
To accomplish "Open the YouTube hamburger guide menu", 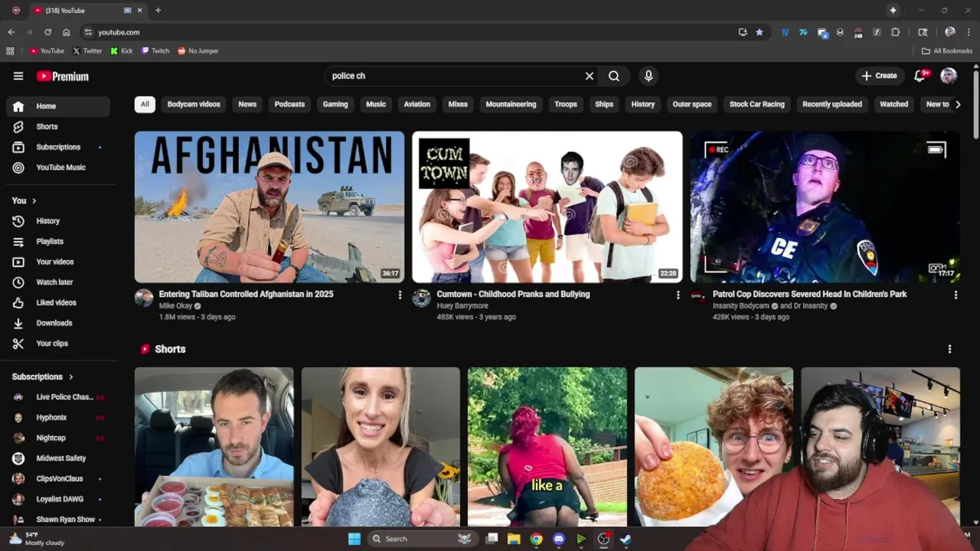I will coord(18,76).
